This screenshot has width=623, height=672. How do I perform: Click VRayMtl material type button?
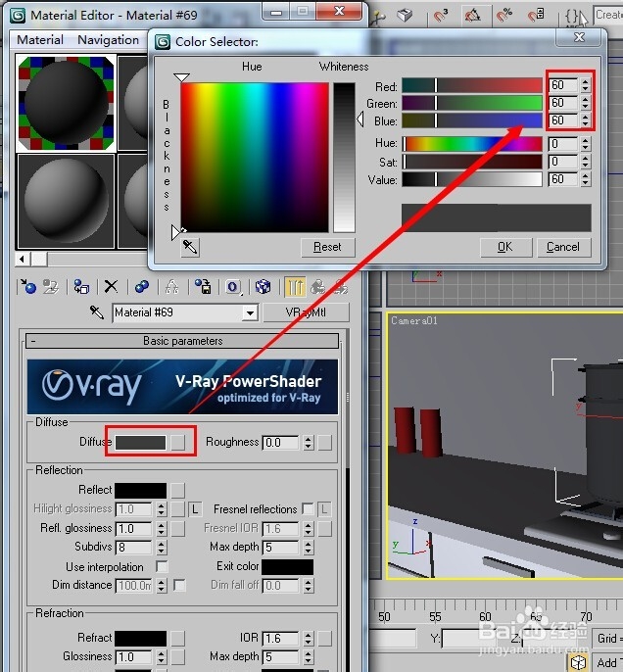pos(306,312)
